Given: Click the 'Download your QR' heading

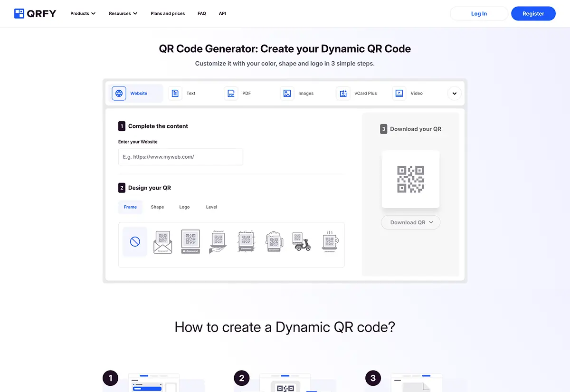Looking at the screenshot, I should point(416,129).
